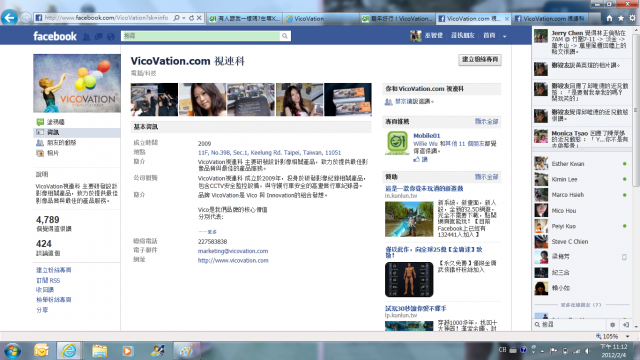Screen dimensions: 640x360
Task: Launch the media player taskbar icon
Action: pos(128,351)
